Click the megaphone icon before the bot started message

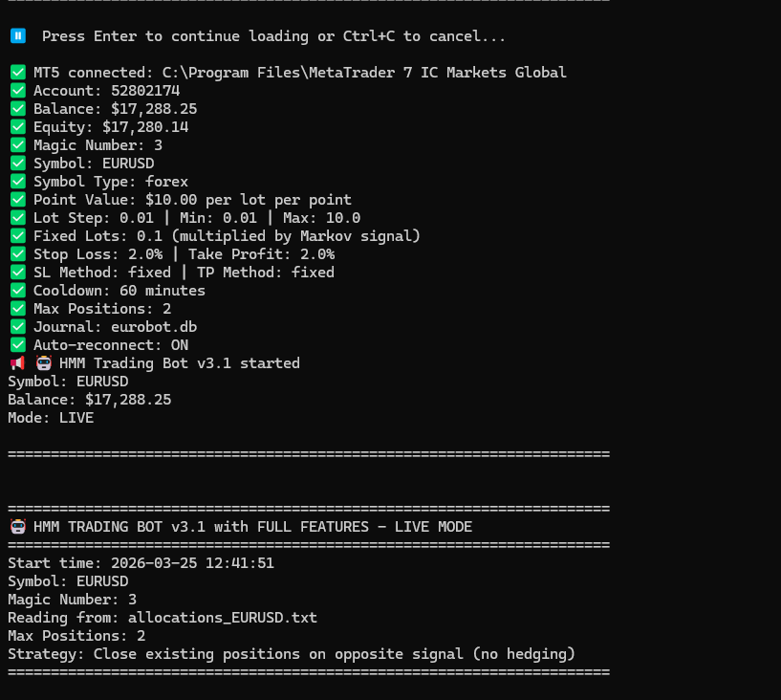17,363
